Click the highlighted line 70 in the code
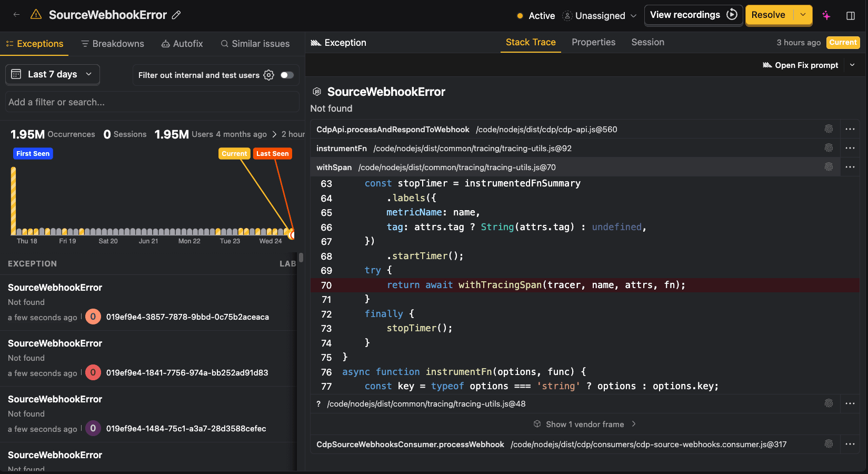Viewport: 868px width, 474px height. (585, 285)
